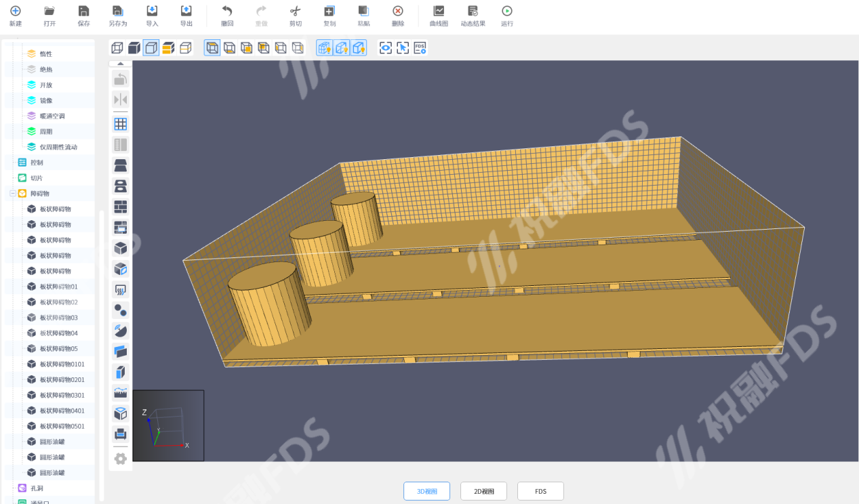Click the FDS file view icon in the toolbar
The image size is (859, 504).
(420, 48)
